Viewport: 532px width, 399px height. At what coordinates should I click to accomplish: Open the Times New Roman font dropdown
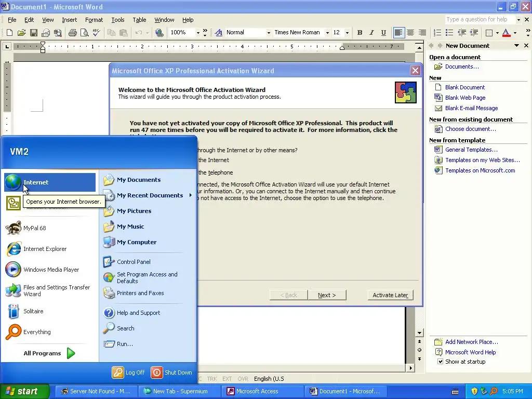327,33
